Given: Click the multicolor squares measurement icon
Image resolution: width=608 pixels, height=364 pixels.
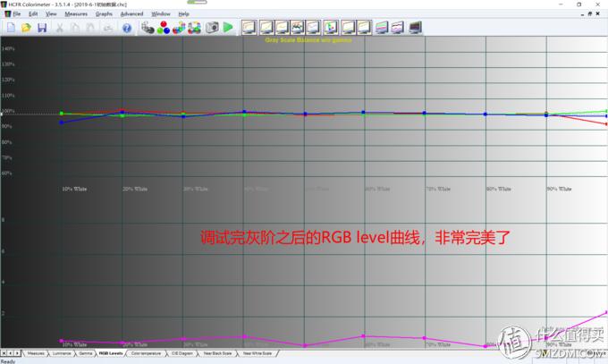Looking at the screenshot, I should [x=194, y=28].
